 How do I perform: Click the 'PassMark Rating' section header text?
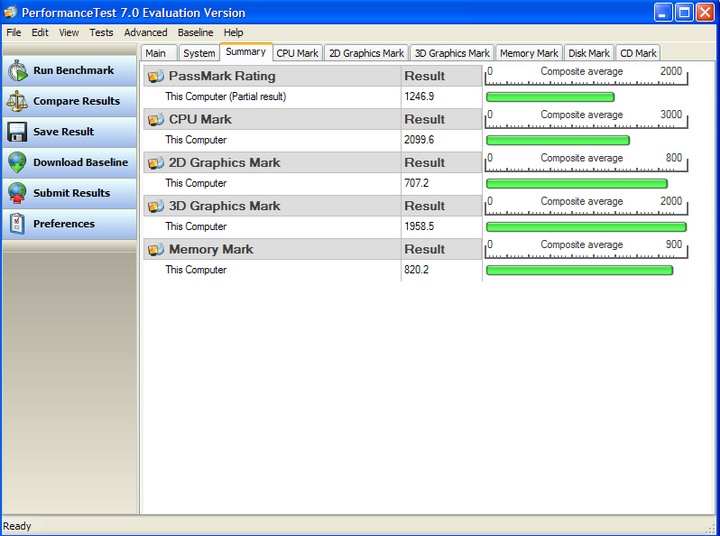coord(222,76)
